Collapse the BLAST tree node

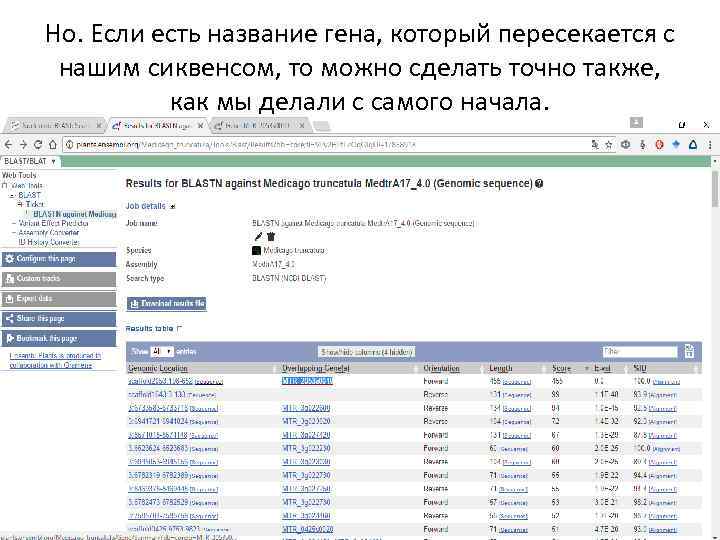click(13, 195)
